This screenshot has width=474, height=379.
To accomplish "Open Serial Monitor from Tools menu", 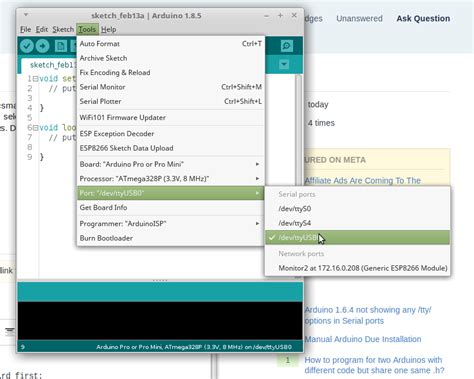I will (171, 87).
